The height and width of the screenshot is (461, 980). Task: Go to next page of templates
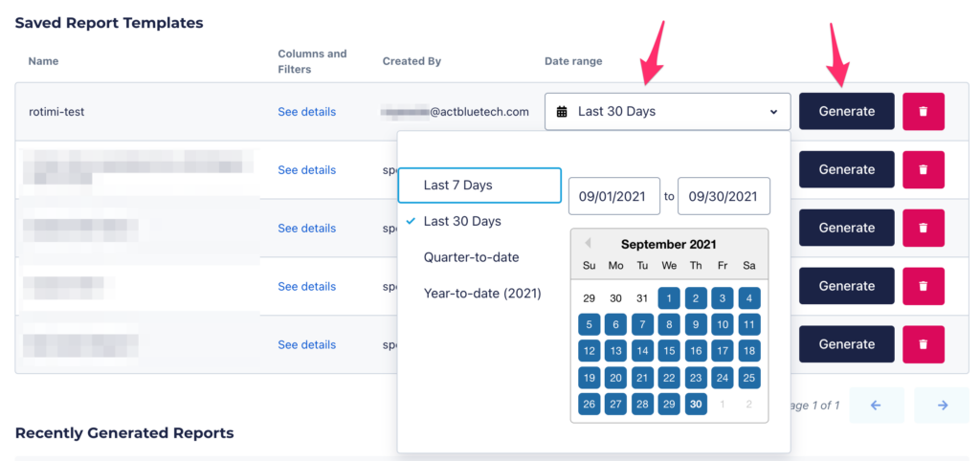[x=942, y=406]
